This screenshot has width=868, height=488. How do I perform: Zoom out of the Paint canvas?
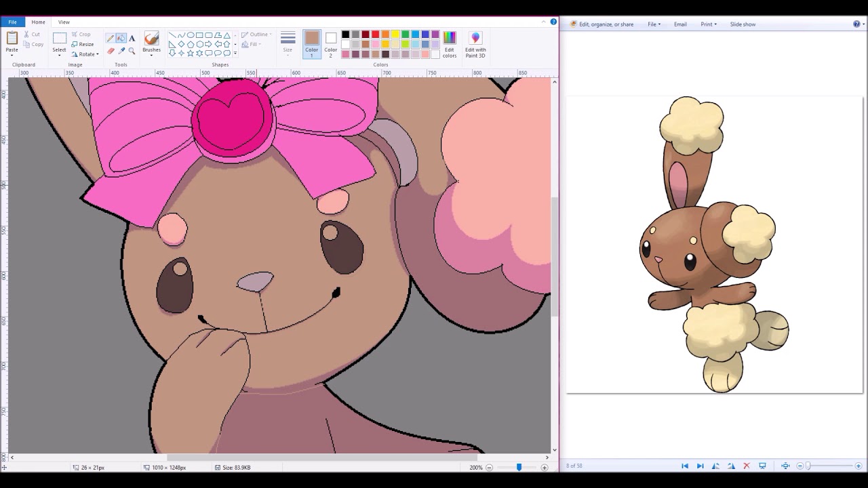click(x=489, y=468)
